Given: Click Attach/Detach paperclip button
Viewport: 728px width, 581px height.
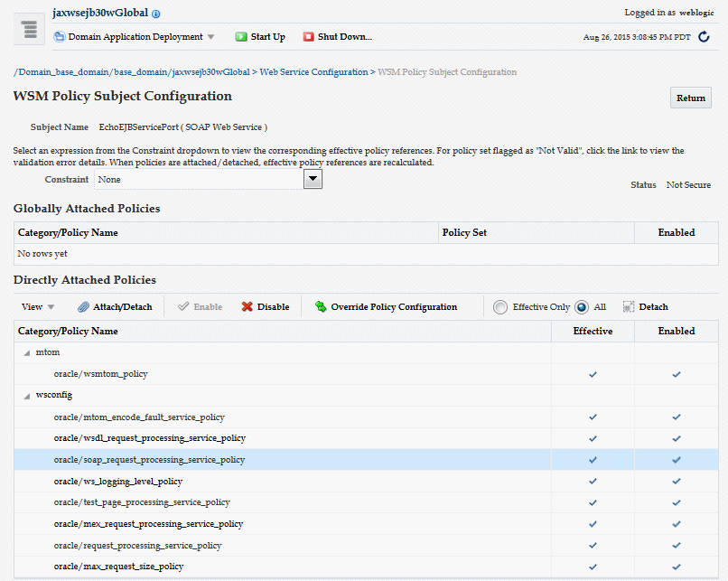Looking at the screenshot, I should (x=115, y=307).
